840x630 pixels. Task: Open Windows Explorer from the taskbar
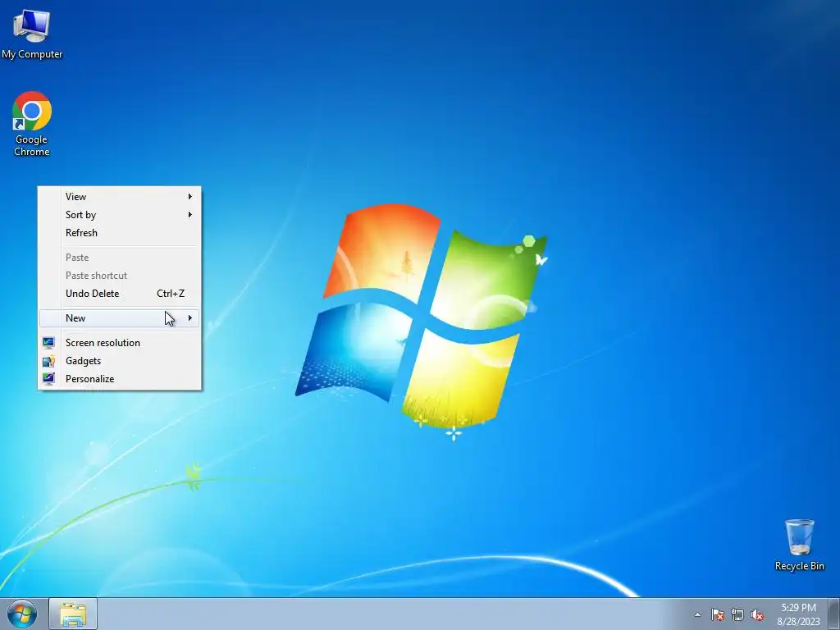73,614
